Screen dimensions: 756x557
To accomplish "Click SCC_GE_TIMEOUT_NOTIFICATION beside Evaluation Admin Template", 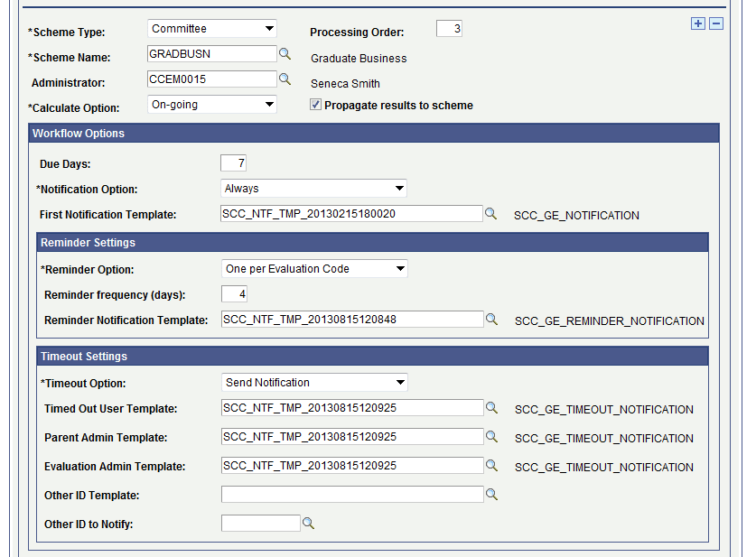I will [604, 468].
